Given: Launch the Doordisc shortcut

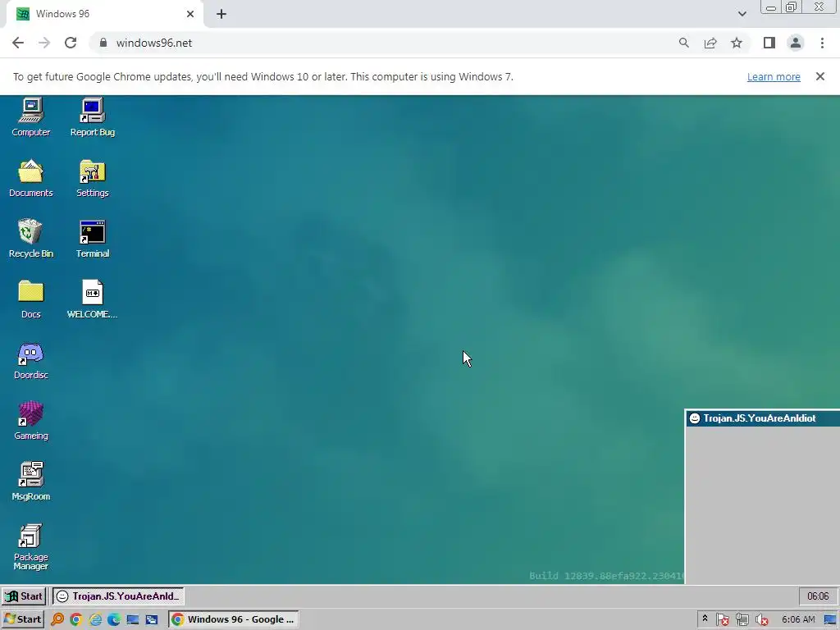Looking at the screenshot, I should pos(30,360).
